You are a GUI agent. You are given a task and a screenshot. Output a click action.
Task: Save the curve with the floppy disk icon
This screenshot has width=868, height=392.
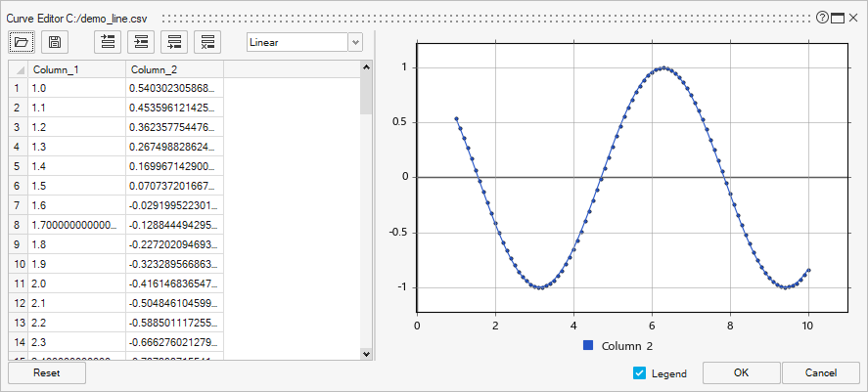(x=55, y=42)
